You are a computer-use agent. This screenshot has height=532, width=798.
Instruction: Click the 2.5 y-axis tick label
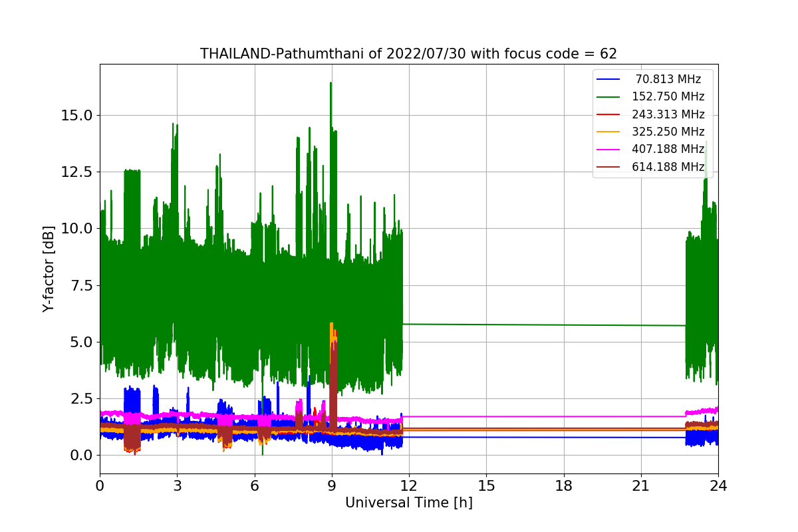coord(81,398)
